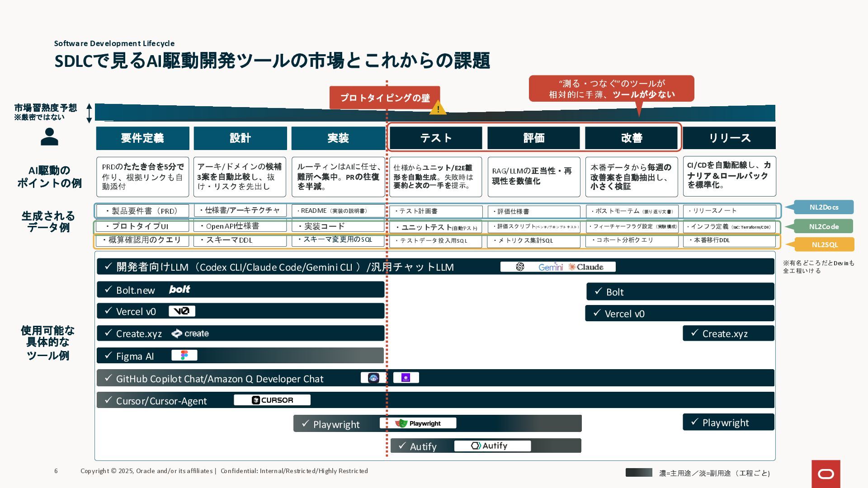Click the checkmark before Bolt.new
868x488 pixels.
tap(108, 289)
